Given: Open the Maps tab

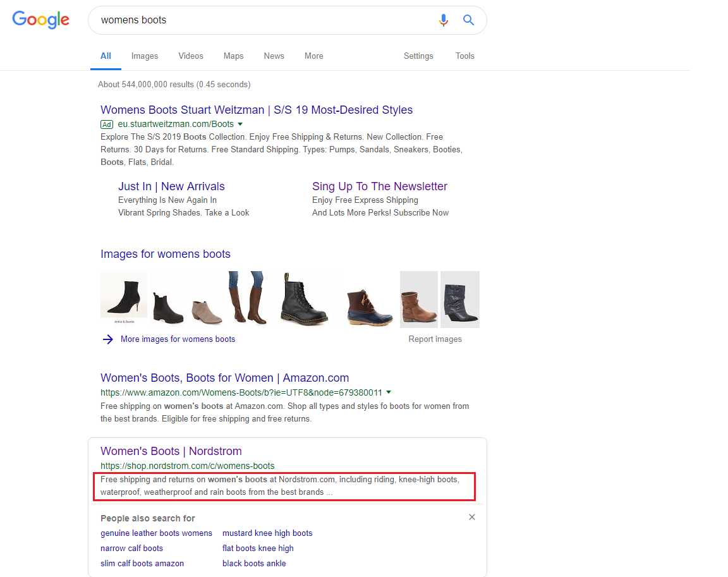Looking at the screenshot, I should click(x=233, y=56).
